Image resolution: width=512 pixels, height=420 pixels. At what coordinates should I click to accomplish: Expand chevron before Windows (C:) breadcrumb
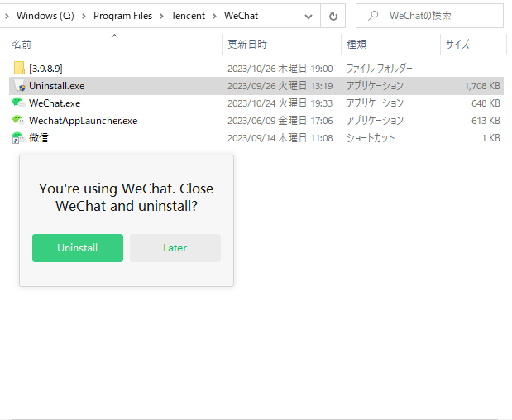(7, 16)
